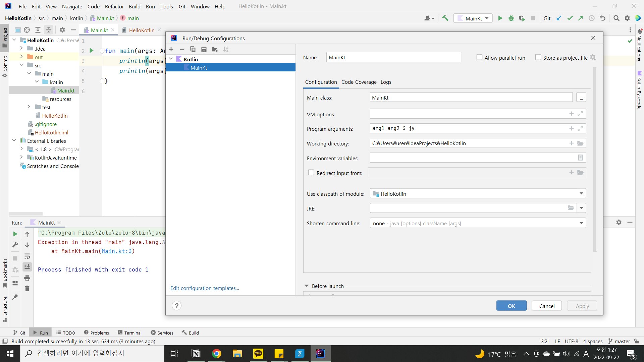Open Shorten command line dropdown
The width and height of the screenshot is (644, 362).
point(581,223)
